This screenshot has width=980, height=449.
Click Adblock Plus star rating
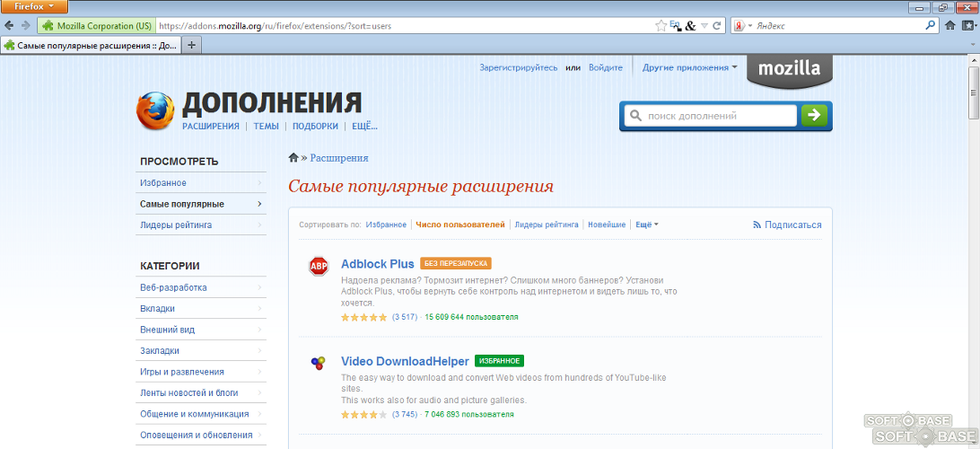(x=363, y=317)
